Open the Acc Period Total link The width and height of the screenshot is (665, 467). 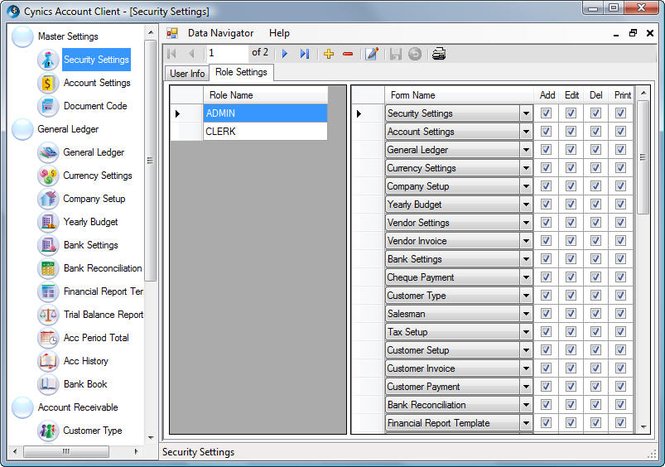(x=96, y=338)
